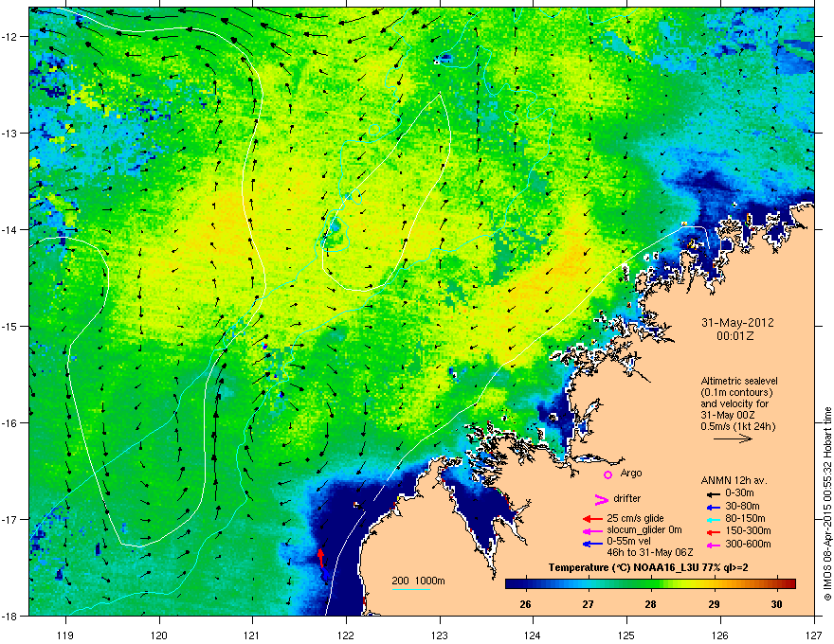Click the 150-300m depth label
The width and height of the screenshot is (834, 644).
pos(748,530)
